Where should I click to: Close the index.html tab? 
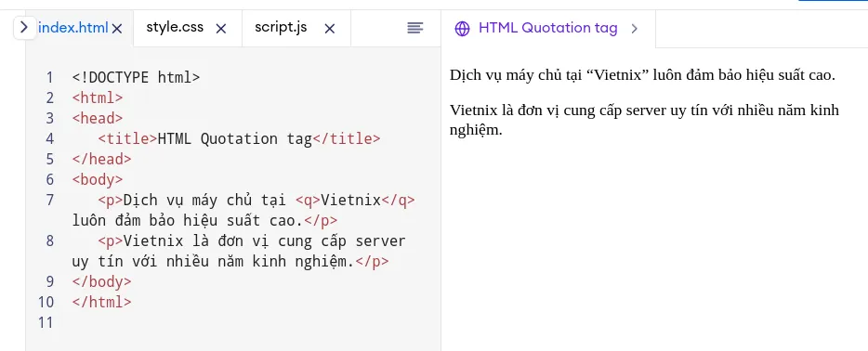coord(117,28)
